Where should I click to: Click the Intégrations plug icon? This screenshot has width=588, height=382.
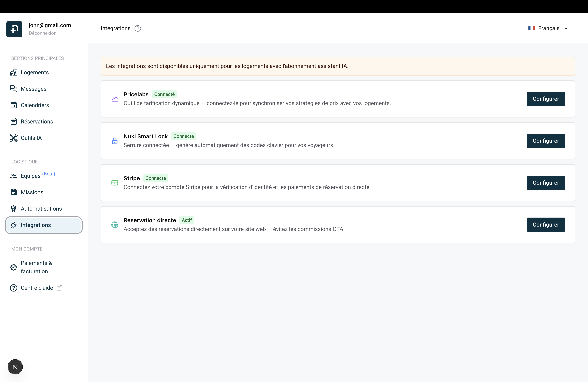pyautogui.click(x=14, y=225)
